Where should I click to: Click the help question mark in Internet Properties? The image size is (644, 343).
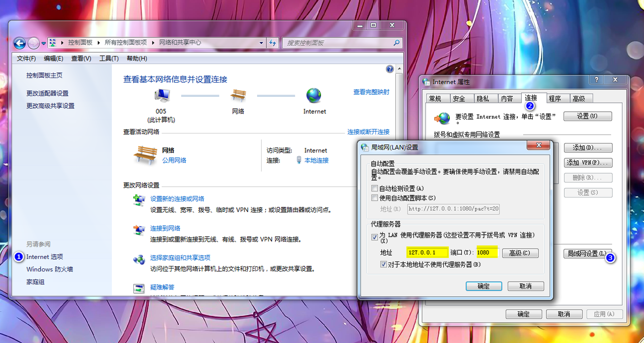596,80
